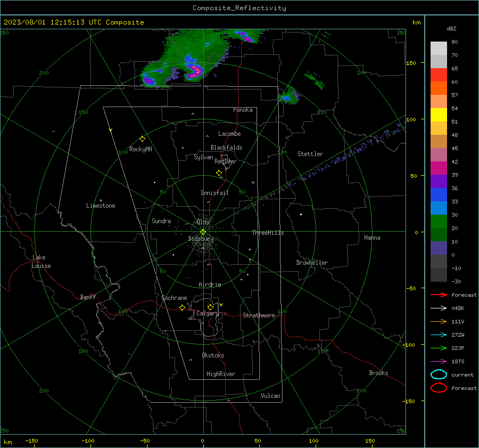This screenshot has height=448, width=479.
Task: Select the 33 dBZ blue color swatch
Action: pyautogui.click(x=439, y=194)
